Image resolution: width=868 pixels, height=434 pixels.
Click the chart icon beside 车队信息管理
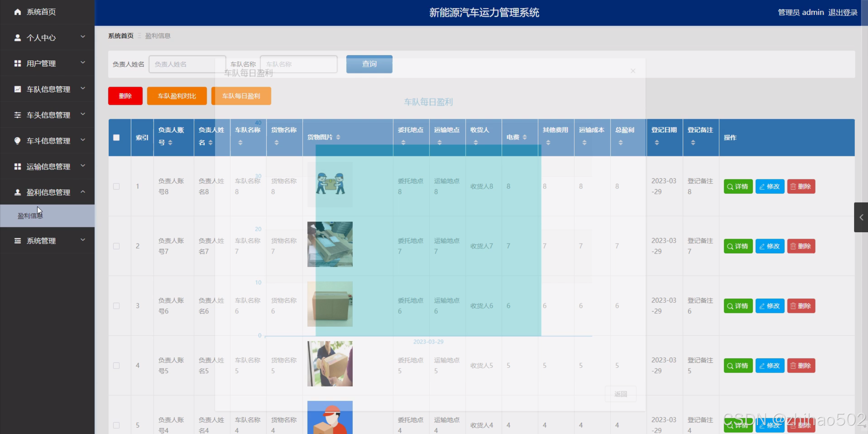pyautogui.click(x=18, y=89)
